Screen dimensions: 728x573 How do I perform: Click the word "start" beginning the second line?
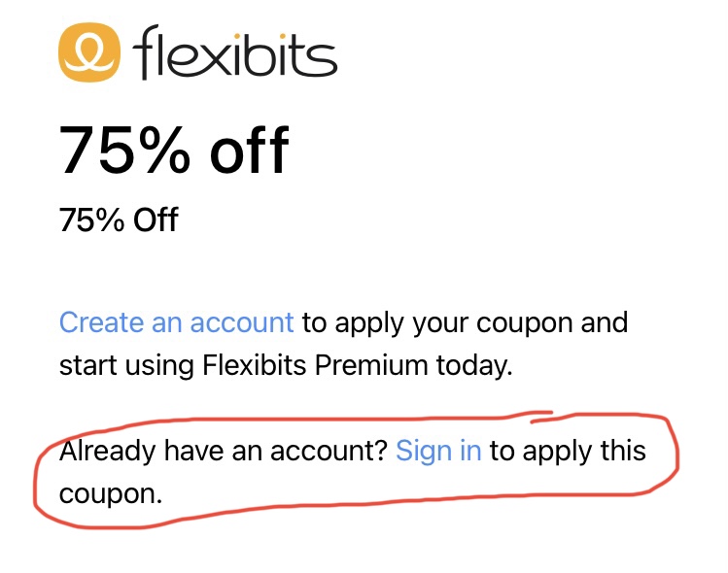87,366
